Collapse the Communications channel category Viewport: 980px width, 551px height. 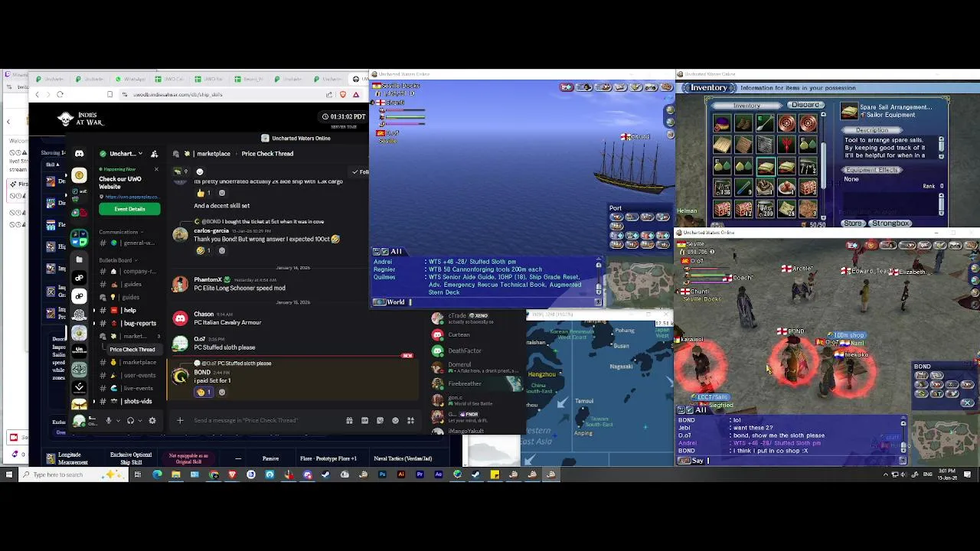click(x=120, y=232)
